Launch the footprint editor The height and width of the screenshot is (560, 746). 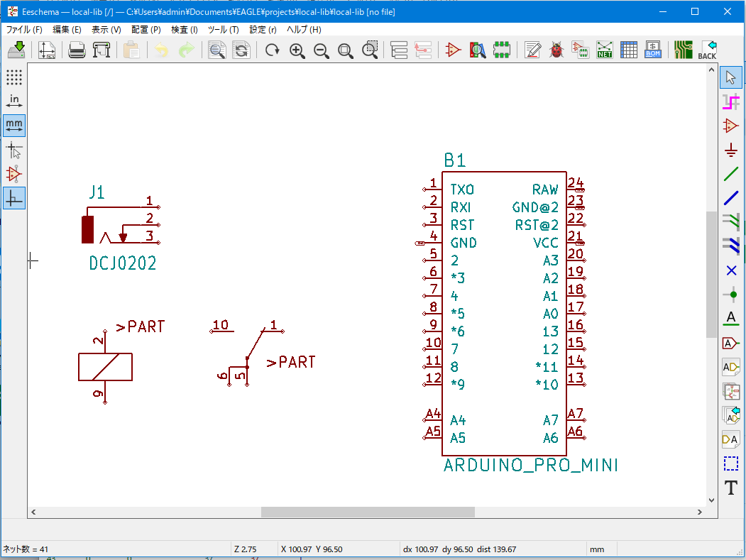[x=502, y=50]
